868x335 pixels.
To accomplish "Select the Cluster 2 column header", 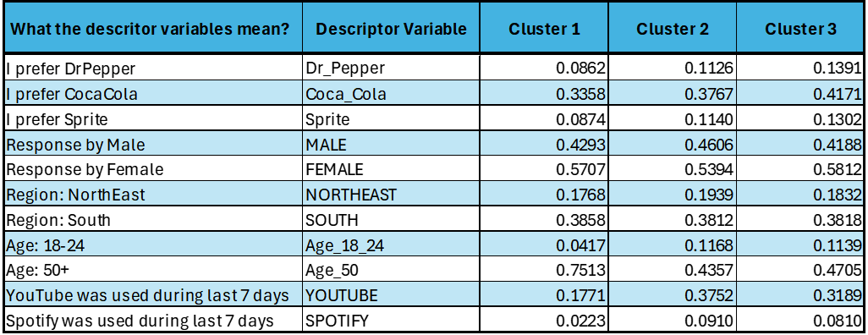I will point(672,29).
